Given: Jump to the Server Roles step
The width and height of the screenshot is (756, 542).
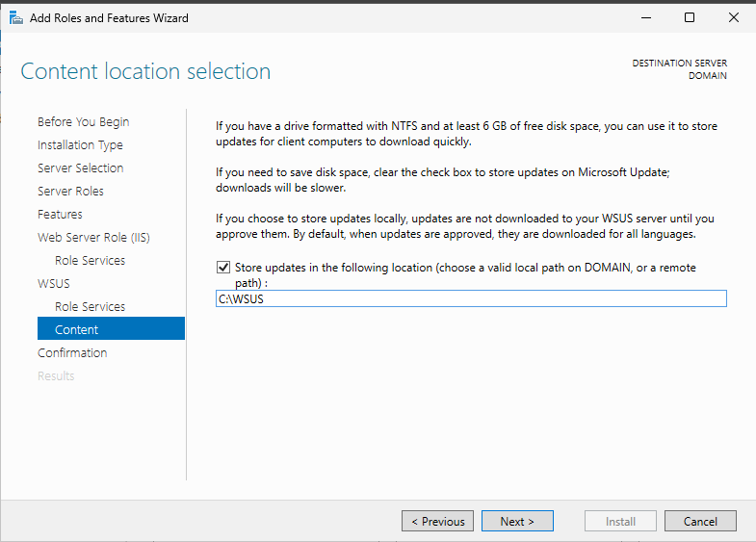Looking at the screenshot, I should (70, 192).
